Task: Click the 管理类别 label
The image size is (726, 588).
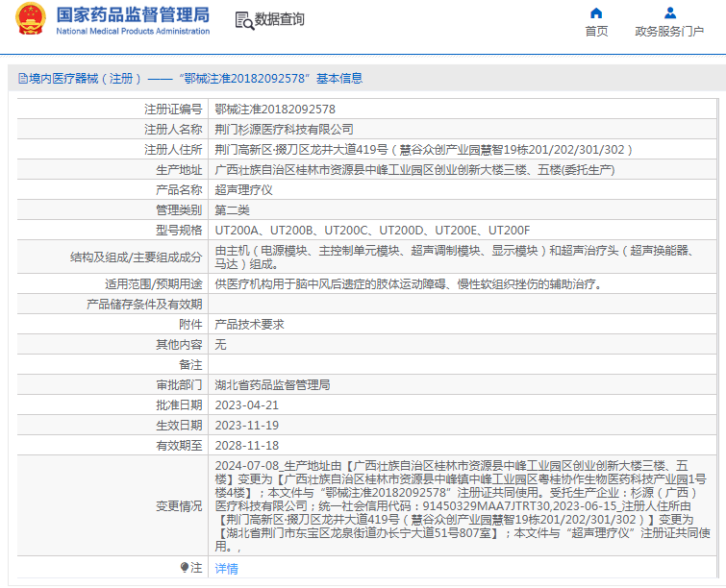Action: 179,210
